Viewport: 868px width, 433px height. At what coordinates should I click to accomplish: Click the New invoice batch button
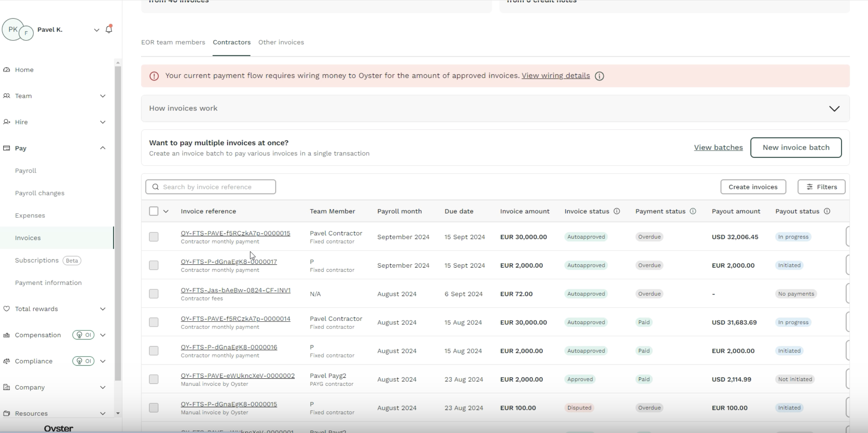coord(796,147)
